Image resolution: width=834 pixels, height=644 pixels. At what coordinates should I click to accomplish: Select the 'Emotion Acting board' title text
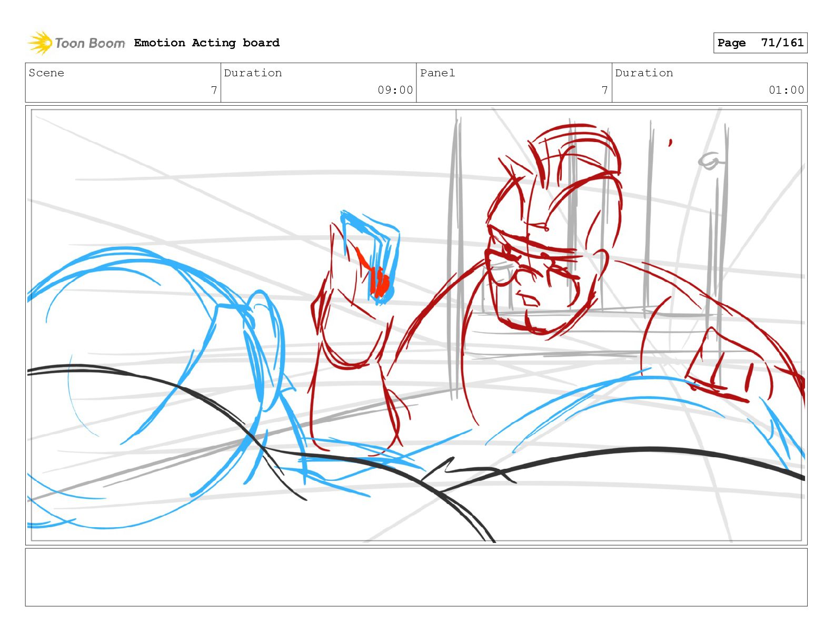206,43
